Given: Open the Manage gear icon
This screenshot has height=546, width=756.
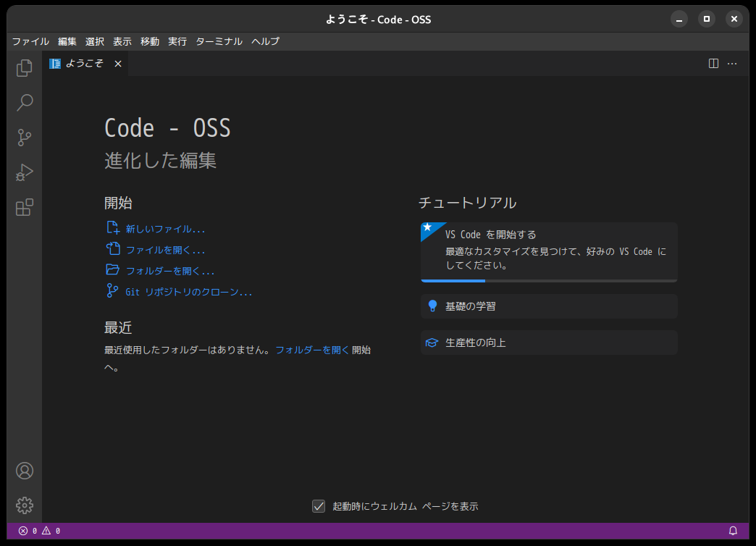Looking at the screenshot, I should [24, 505].
